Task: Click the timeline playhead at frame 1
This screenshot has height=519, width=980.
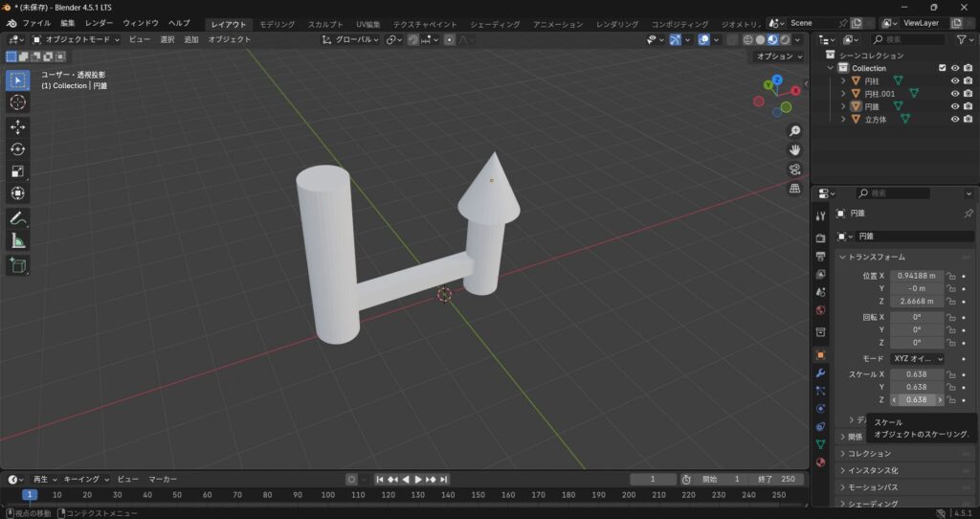Action: click(30, 495)
